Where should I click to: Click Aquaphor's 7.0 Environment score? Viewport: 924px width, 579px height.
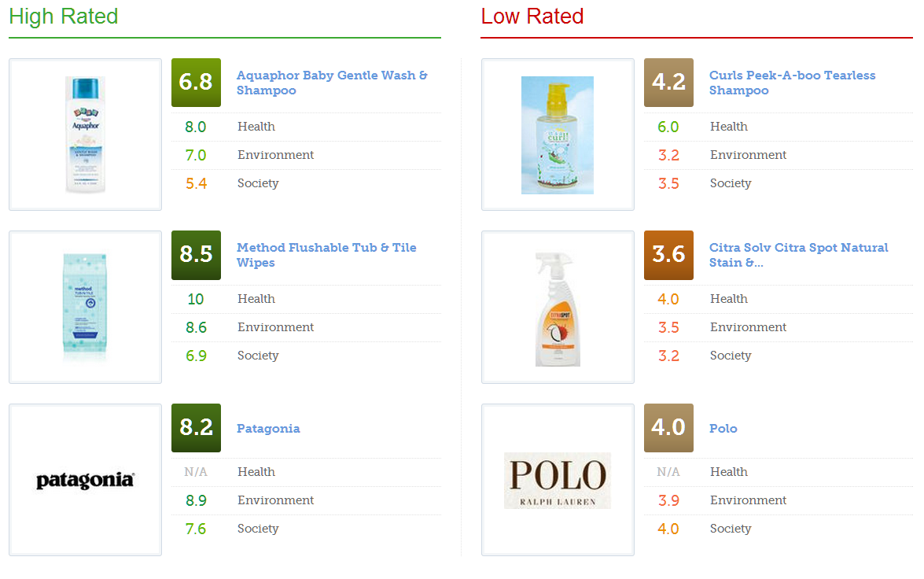[196, 155]
